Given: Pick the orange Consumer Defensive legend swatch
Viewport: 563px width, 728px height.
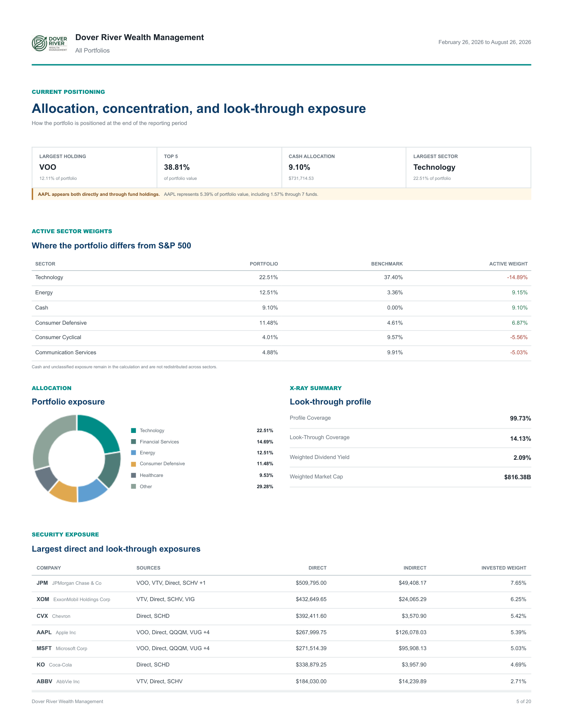Looking at the screenshot, I should click(x=134, y=464).
